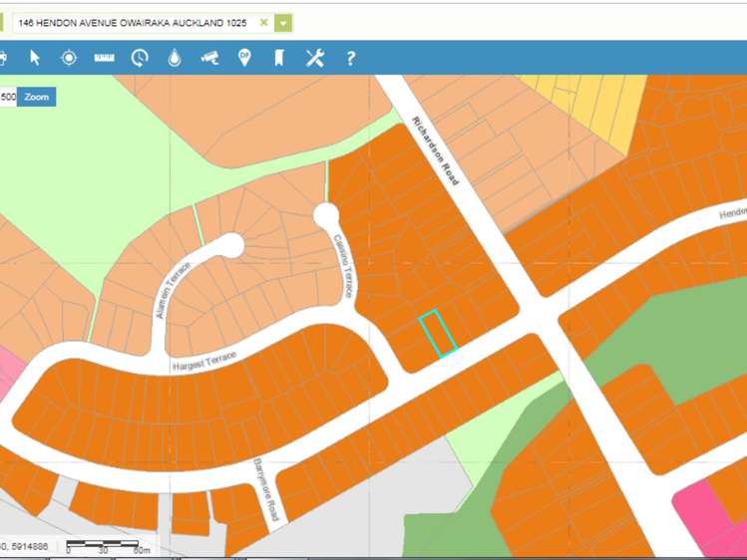This screenshot has width=747, height=560.
Task: Clear the address search with the X
Action: [263, 22]
